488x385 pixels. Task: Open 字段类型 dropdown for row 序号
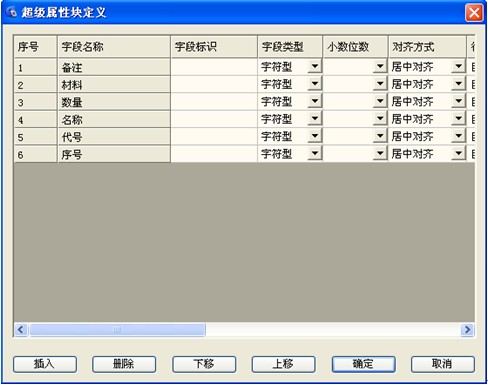tap(315, 153)
